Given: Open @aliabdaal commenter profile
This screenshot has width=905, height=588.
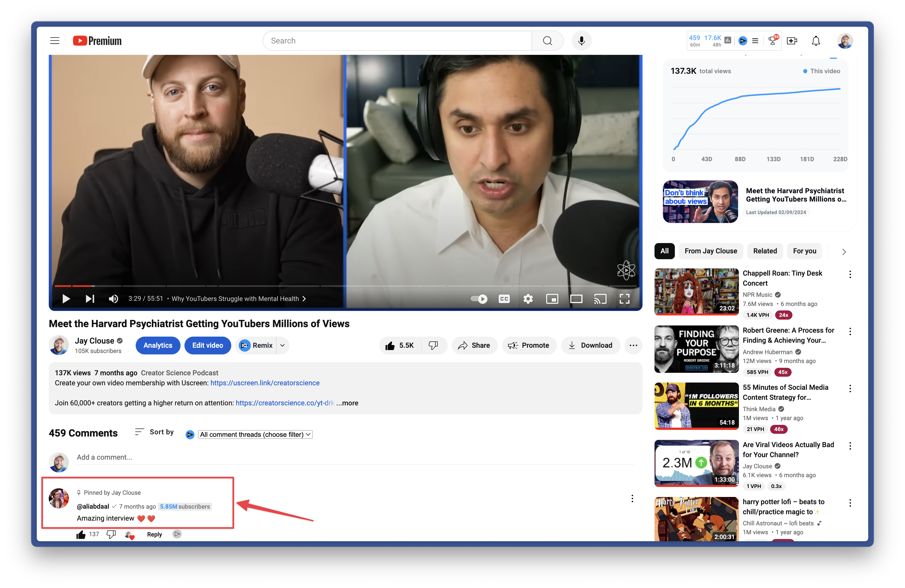Looking at the screenshot, I should 93,506.
